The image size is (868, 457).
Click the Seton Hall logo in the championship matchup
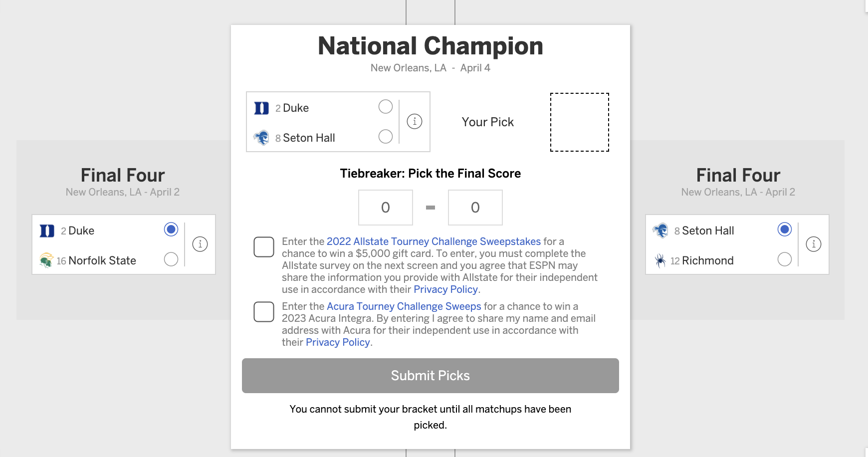click(261, 138)
